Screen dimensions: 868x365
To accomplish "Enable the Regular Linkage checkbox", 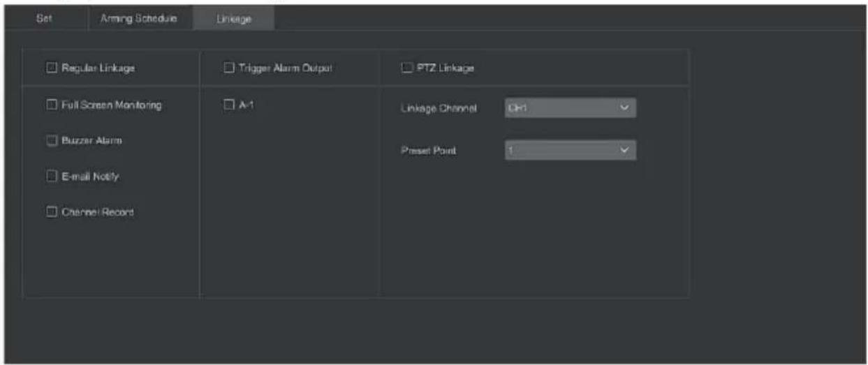I will coord(50,68).
